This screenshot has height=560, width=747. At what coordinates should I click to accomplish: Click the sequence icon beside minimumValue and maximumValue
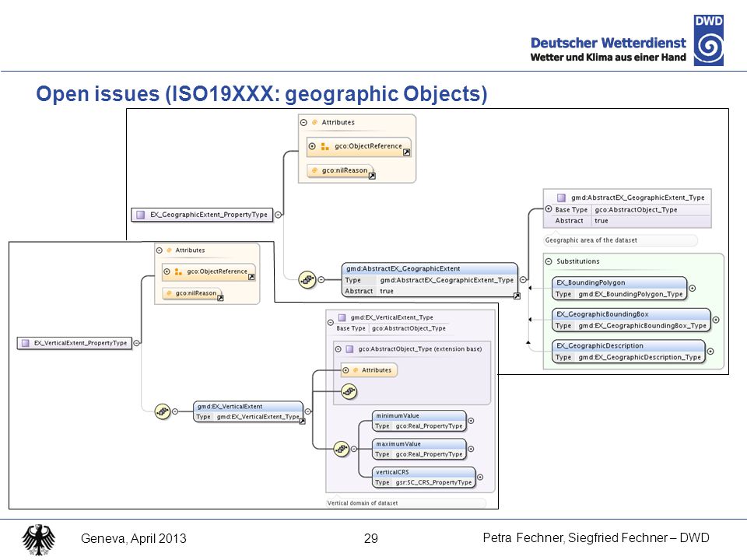coord(341,449)
